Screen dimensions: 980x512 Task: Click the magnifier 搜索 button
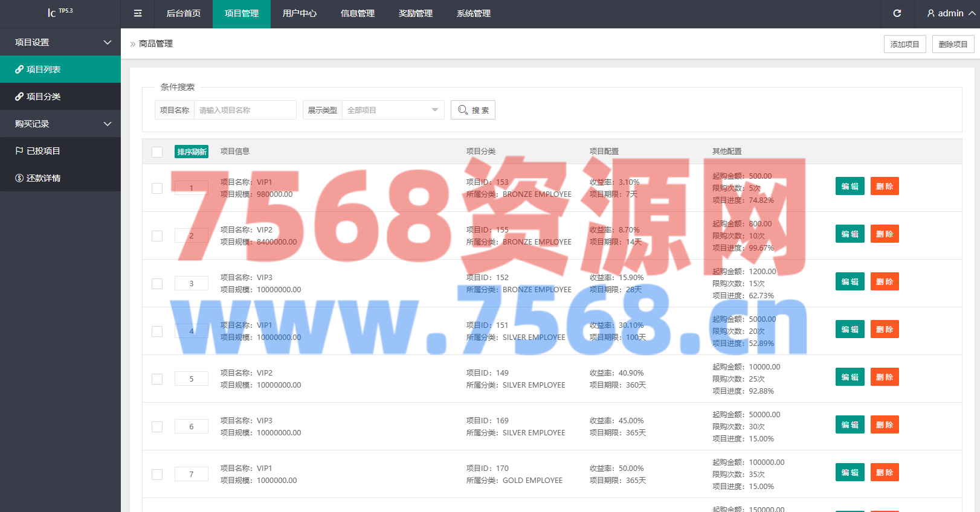click(473, 110)
